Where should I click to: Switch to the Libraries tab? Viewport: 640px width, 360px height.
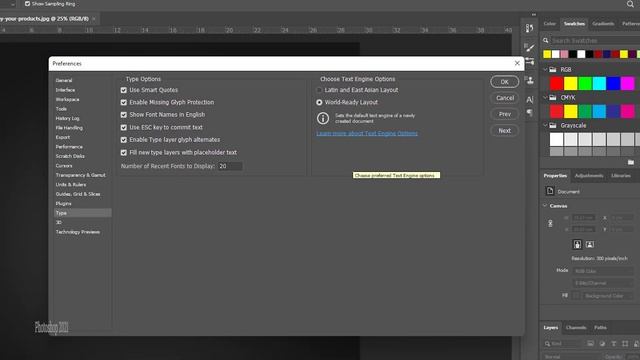[x=621, y=176]
